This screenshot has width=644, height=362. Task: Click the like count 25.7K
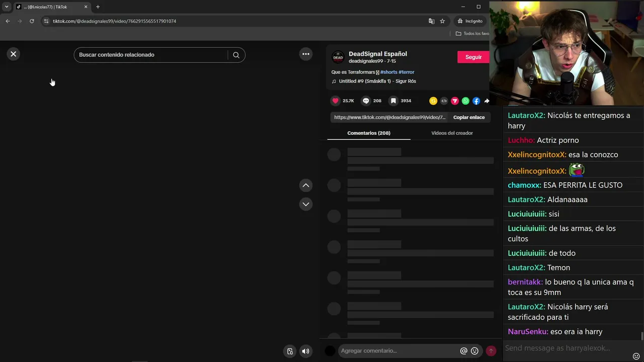click(x=348, y=101)
